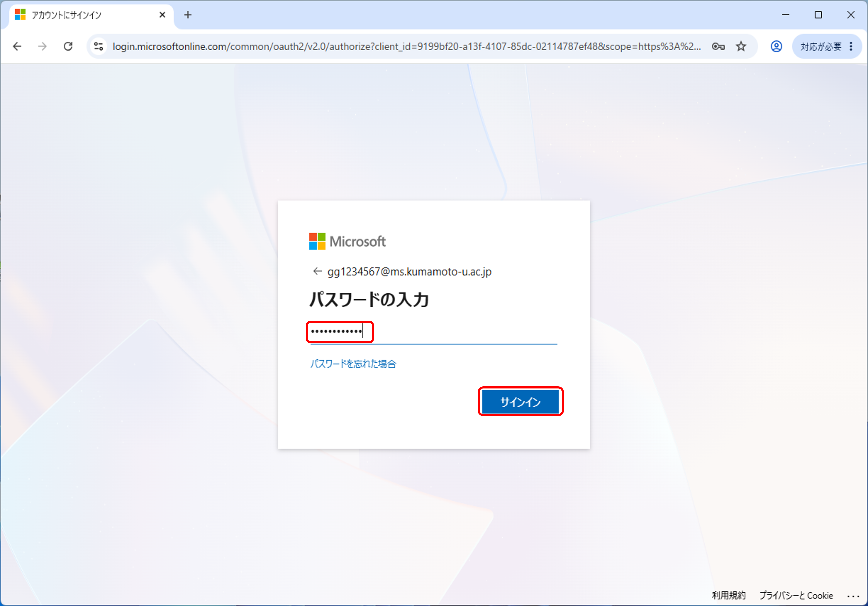Open Chrome profile avatar icon
Image resolution: width=868 pixels, height=606 pixels.
pos(776,47)
